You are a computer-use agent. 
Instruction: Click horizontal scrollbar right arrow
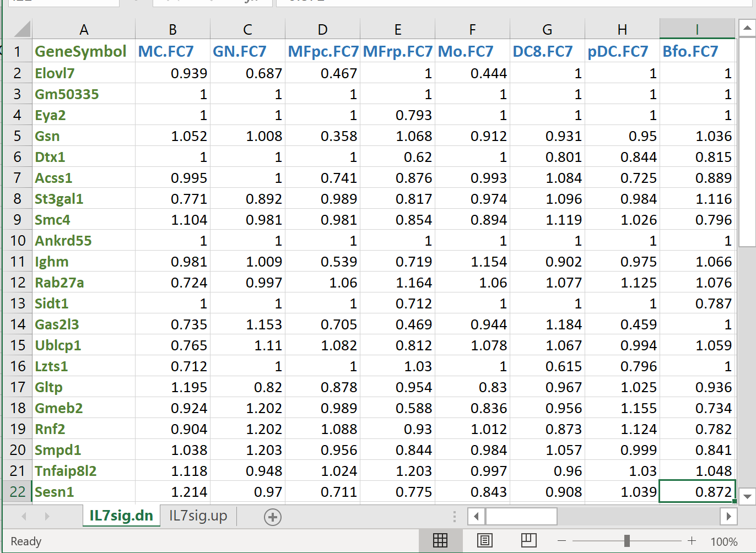[728, 517]
